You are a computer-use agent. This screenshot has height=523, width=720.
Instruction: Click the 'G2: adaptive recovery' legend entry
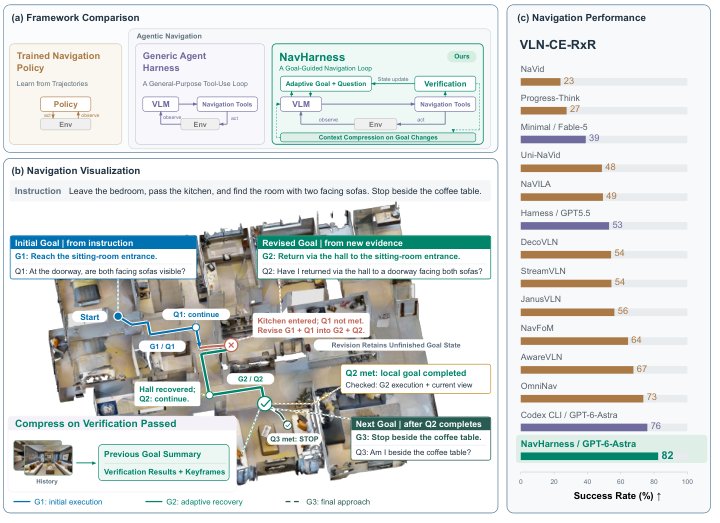(x=194, y=502)
